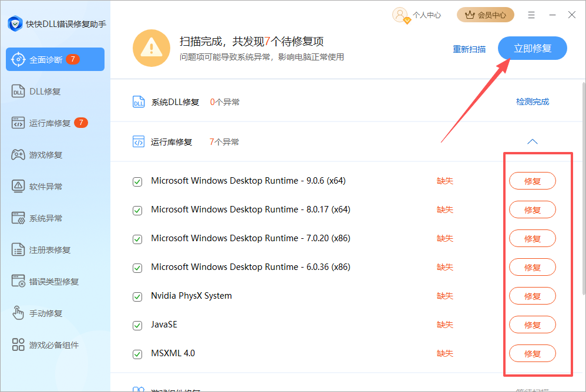Screen dimensions: 586x392
Task: Click 修复 for Desktop Runtime 9.0.6 (x64)
Action: pyautogui.click(x=532, y=181)
